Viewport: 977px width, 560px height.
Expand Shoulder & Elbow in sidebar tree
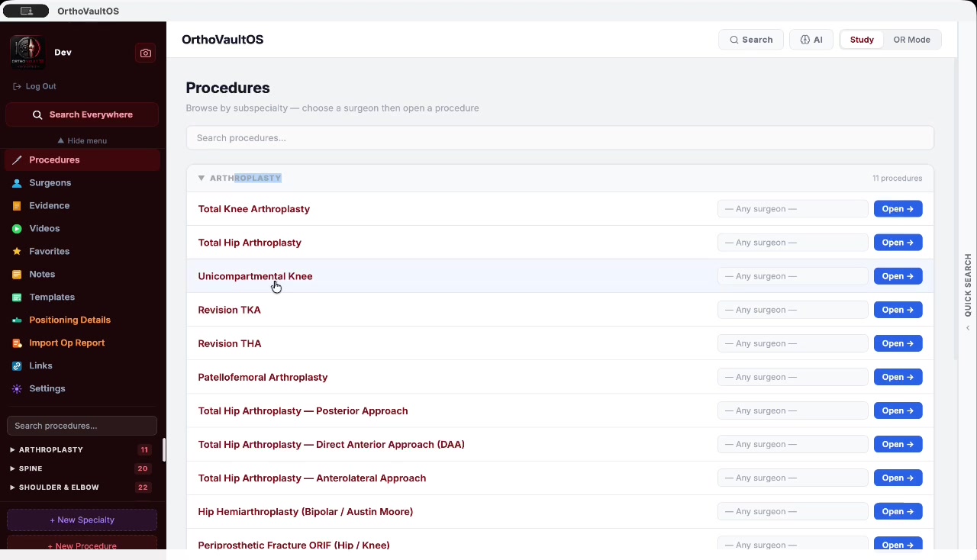tap(12, 488)
